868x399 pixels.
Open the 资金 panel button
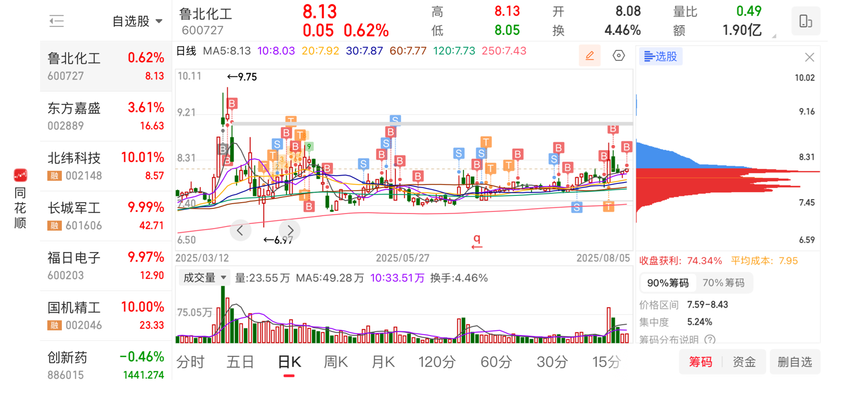tap(744, 362)
